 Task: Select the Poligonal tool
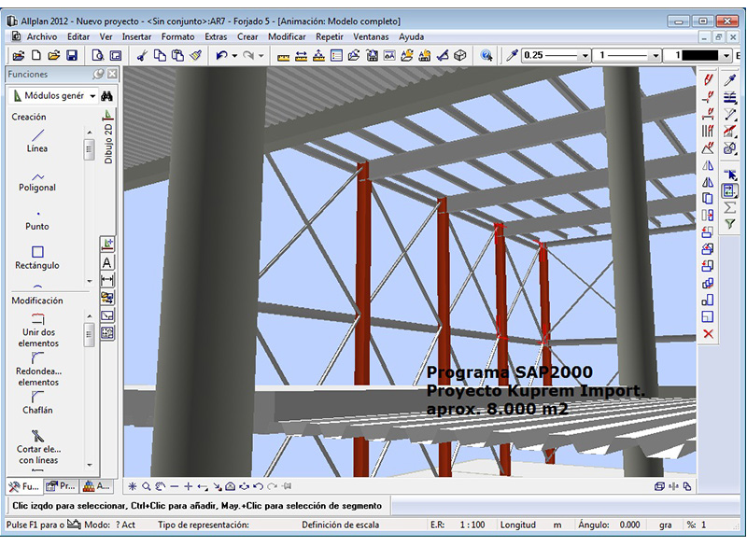pyautogui.click(x=37, y=180)
